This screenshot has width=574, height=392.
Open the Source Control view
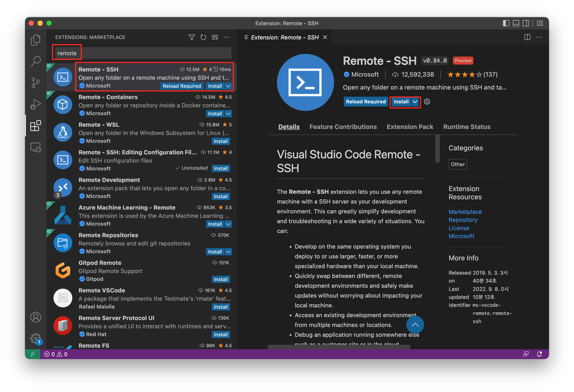35,83
